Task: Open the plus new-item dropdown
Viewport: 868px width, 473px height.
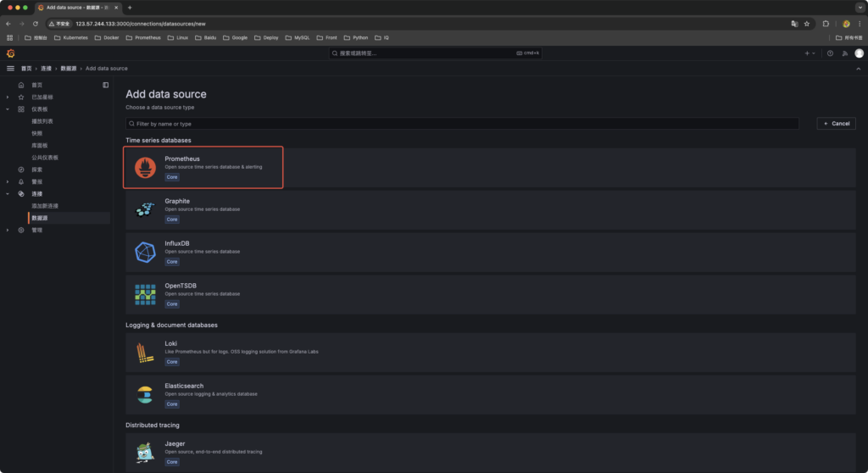Action: coord(810,53)
